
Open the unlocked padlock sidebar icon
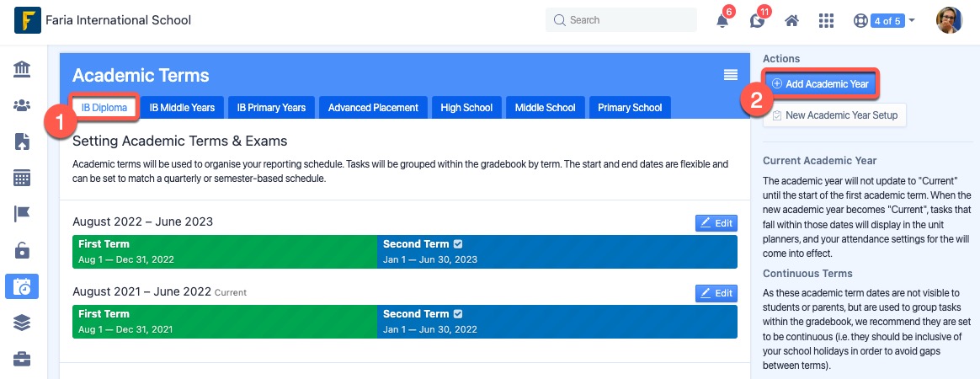coord(22,250)
